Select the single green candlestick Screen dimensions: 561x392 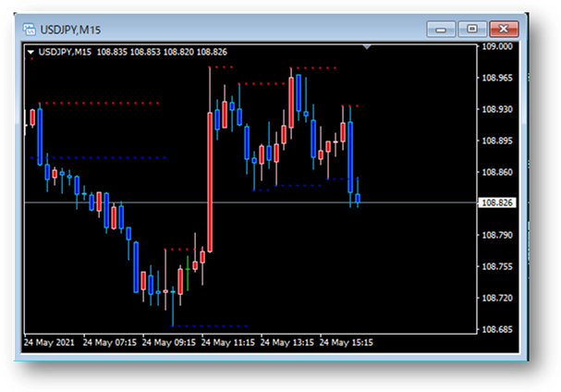[188, 274]
